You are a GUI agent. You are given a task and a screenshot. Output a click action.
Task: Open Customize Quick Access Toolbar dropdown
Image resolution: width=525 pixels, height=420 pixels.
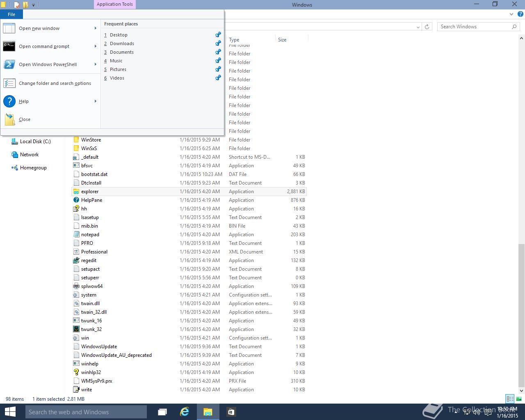34,5
